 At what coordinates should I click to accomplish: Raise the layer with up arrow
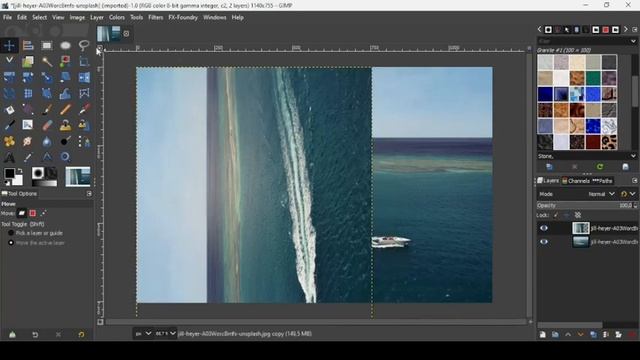(x=568, y=334)
